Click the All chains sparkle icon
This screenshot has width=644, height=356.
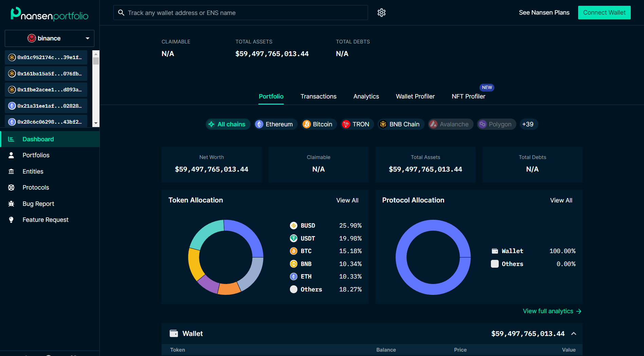coord(211,124)
